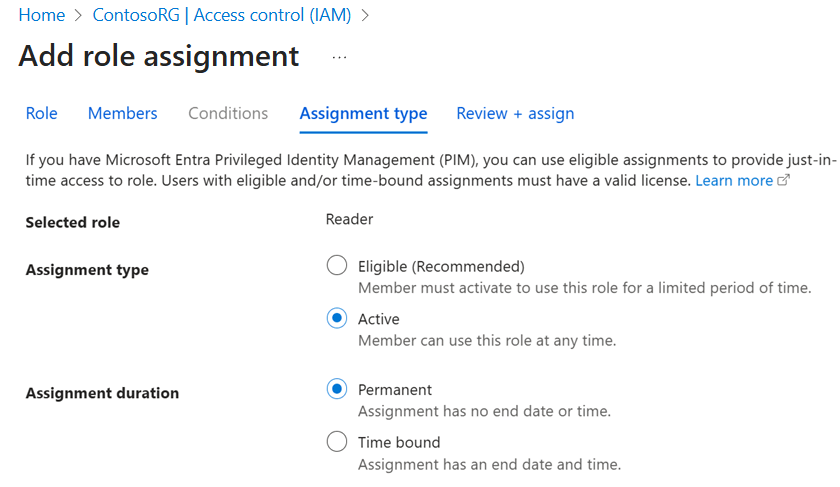
Task: Select the Eligible (Recommended) radio button
Action: tap(337, 266)
